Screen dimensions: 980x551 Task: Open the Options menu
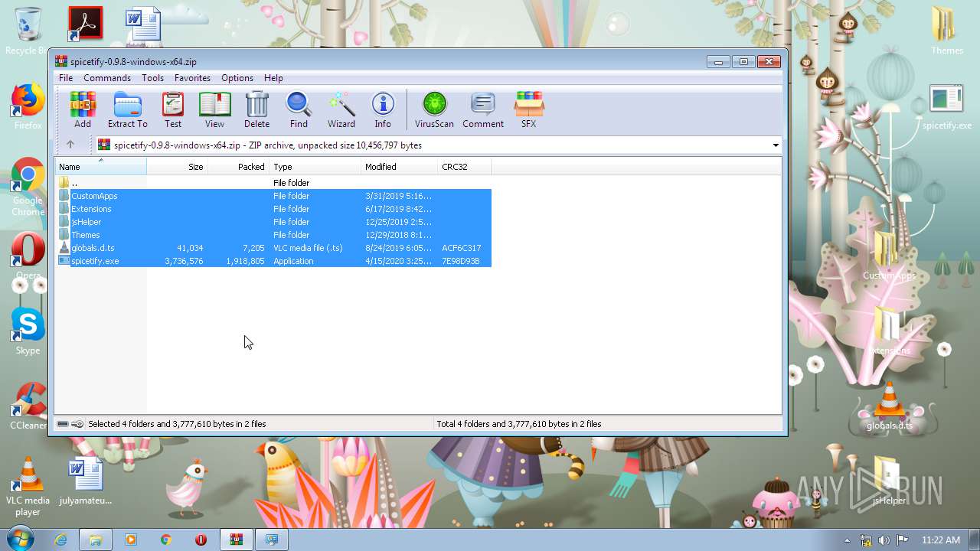237,78
